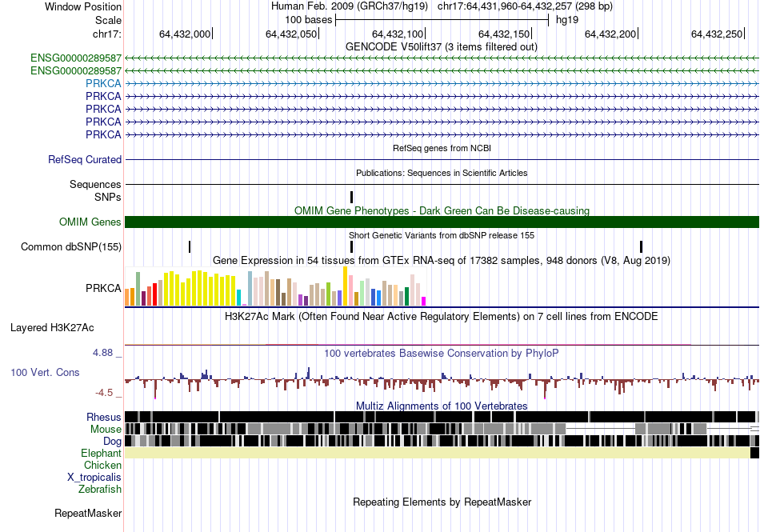
Task: Click the 100 bases scale bar
Action: tap(442, 20)
